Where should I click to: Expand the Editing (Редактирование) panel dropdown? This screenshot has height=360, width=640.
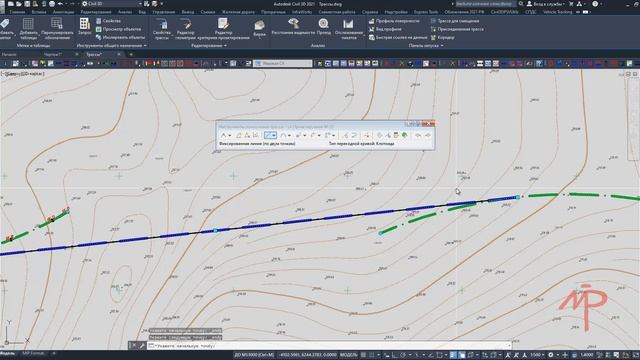point(209,46)
